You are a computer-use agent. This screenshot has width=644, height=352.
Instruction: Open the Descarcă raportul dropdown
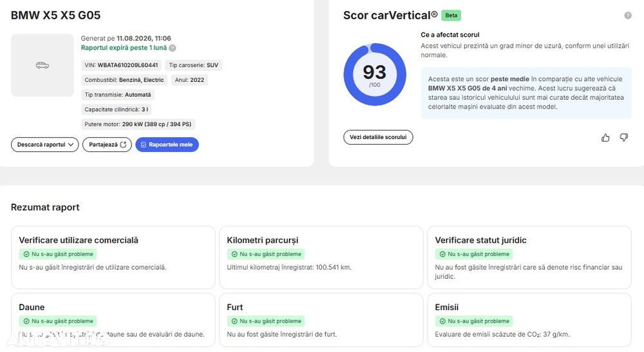pos(45,144)
